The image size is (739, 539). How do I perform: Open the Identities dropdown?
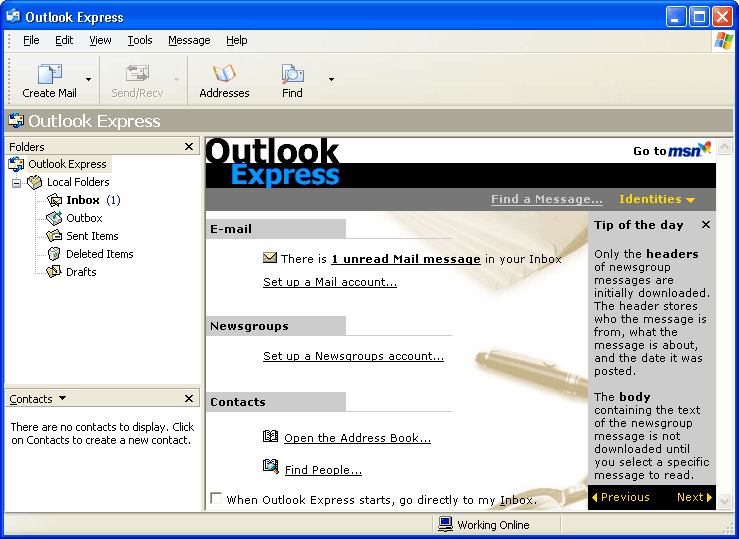tap(657, 199)
